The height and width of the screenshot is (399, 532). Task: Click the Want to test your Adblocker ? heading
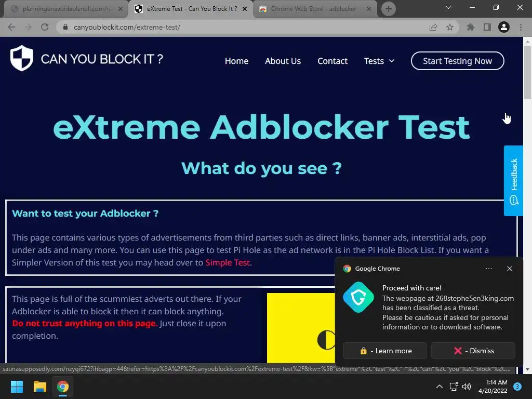point(85,214)
